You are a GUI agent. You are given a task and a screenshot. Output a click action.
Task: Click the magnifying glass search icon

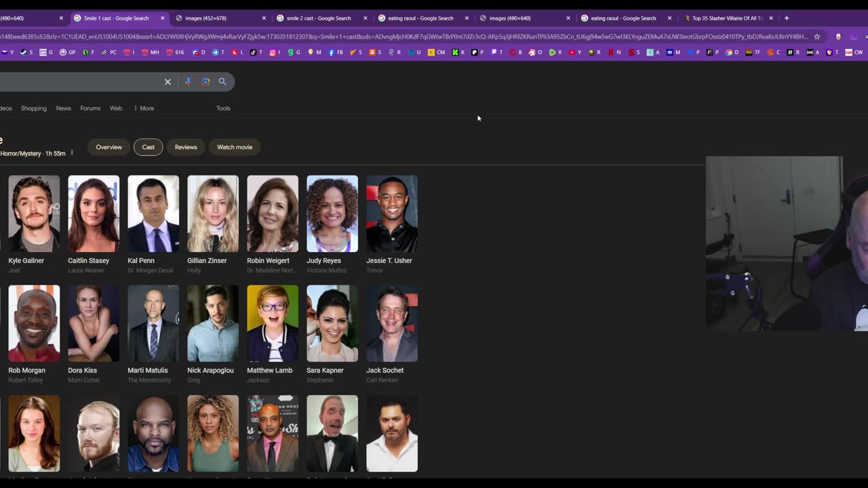(x=222, y=82)
